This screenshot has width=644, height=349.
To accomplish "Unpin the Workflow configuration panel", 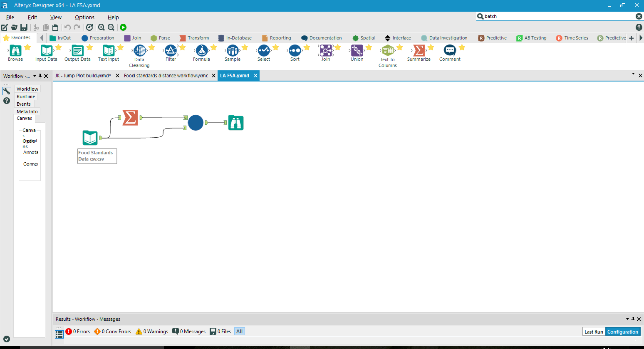I will pos(40,76).
